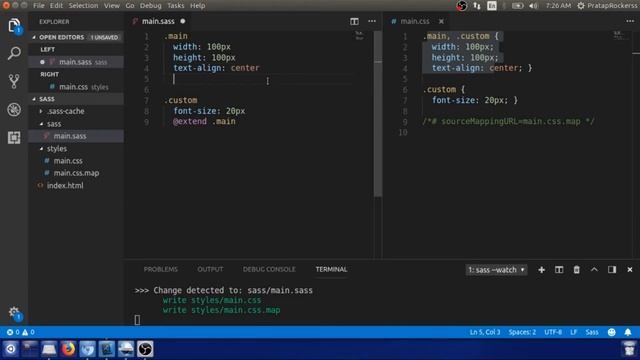
Task: Open the File menu
Action: tap(39, 6)
